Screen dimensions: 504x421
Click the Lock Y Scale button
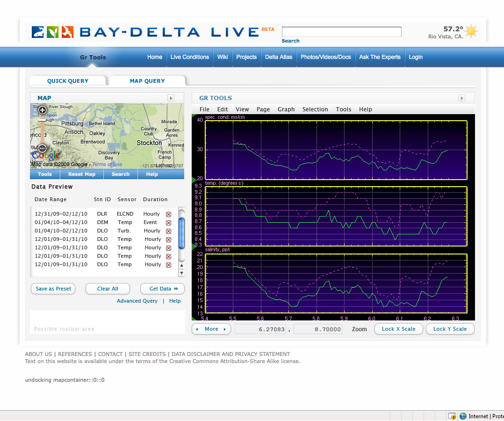450,329
